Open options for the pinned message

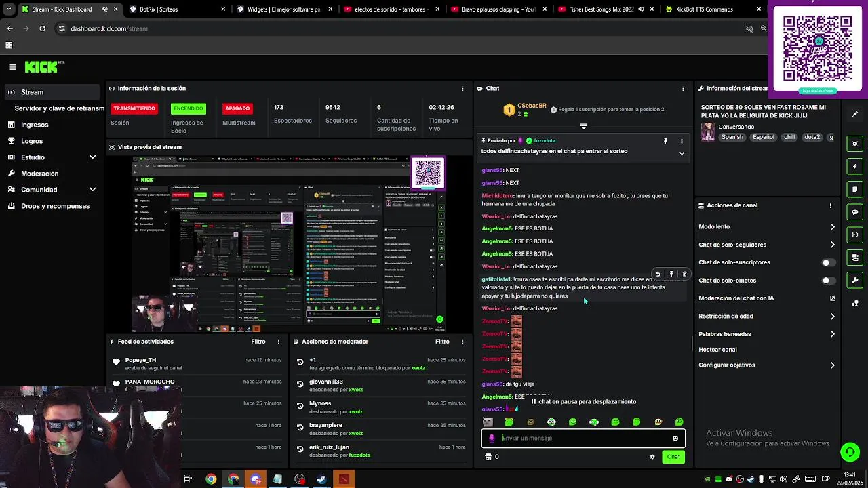(x=682, y=141)
